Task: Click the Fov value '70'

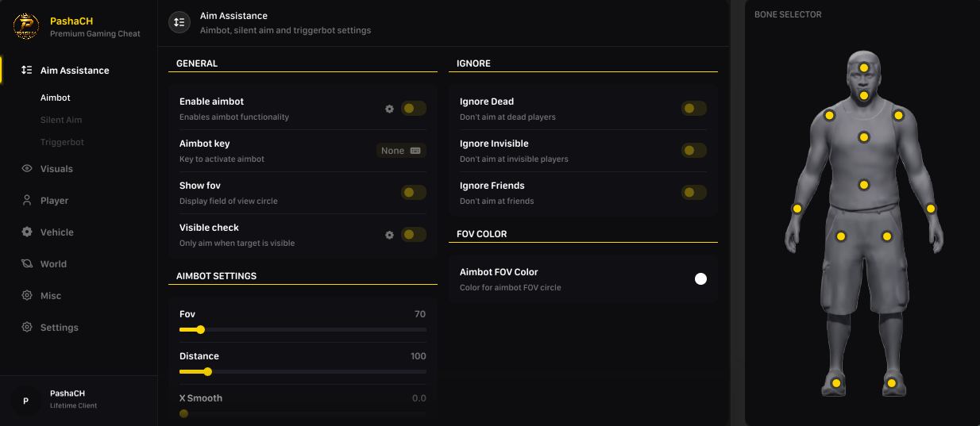Action: coord(420,314)
